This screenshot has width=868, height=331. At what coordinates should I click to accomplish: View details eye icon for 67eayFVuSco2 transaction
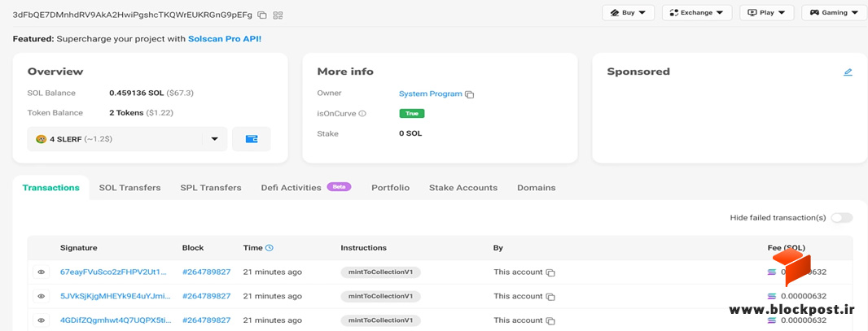pyautogui.click(x=41, y=272)
